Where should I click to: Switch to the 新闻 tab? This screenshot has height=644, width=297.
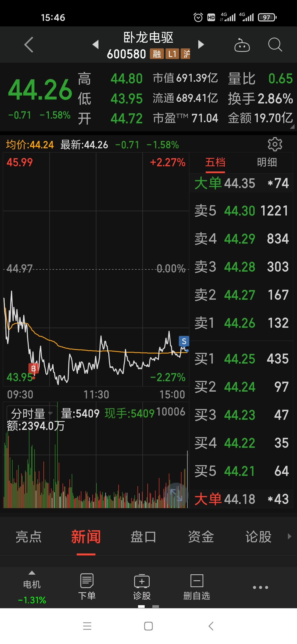pyautogui.click(x=86, y=537)
